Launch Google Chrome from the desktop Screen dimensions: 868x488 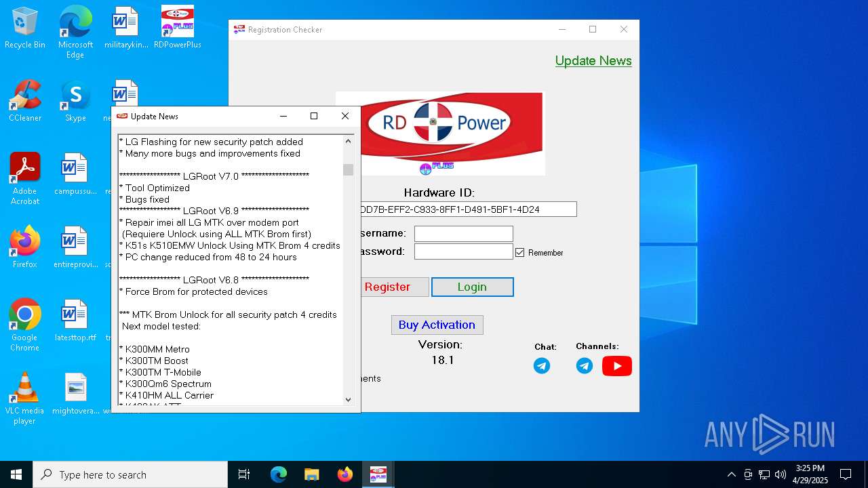(25, 325)
